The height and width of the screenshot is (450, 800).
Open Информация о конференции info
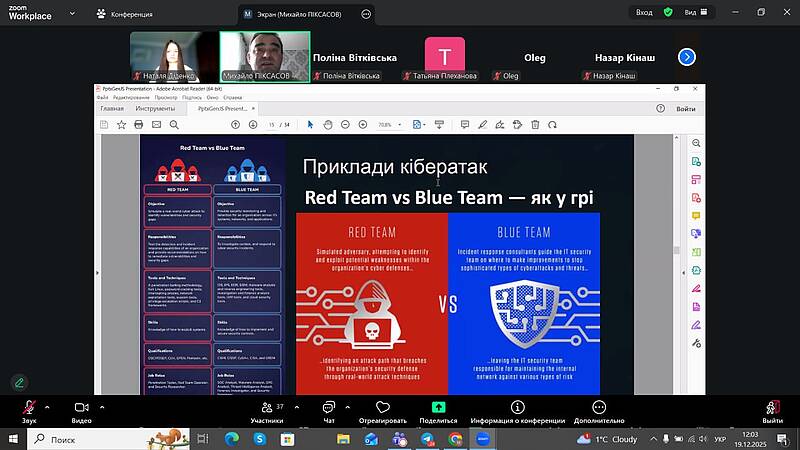tap(517, 408)
